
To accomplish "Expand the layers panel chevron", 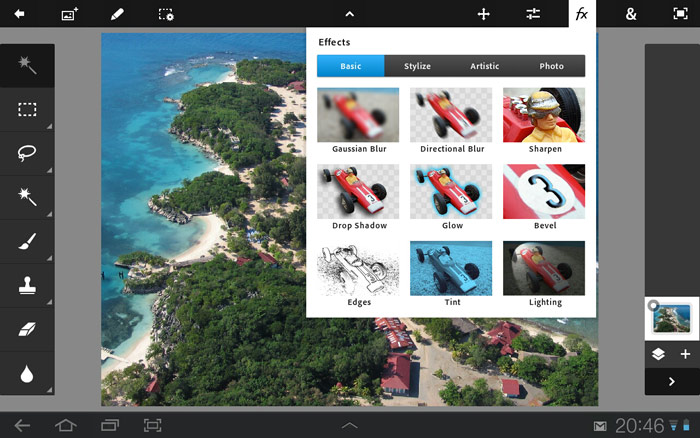I will click(671, 381).
